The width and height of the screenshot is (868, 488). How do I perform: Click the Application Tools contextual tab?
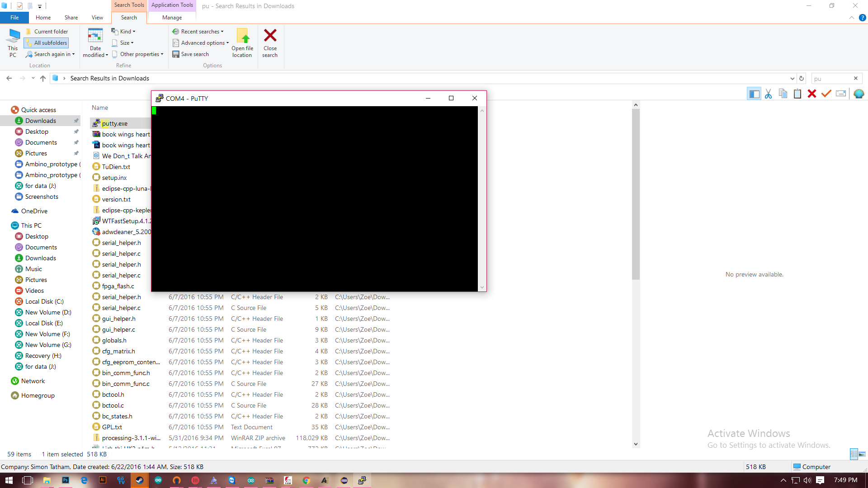(x=172, y=5)
